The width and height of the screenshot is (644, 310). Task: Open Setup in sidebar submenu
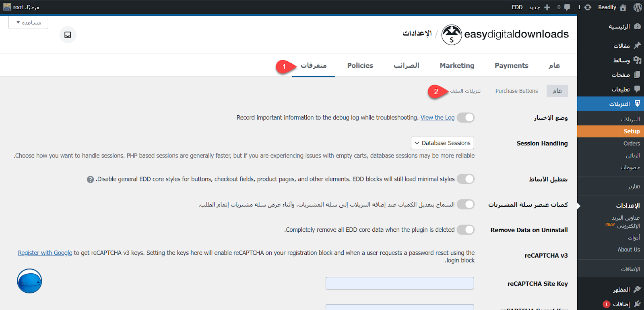611,131
